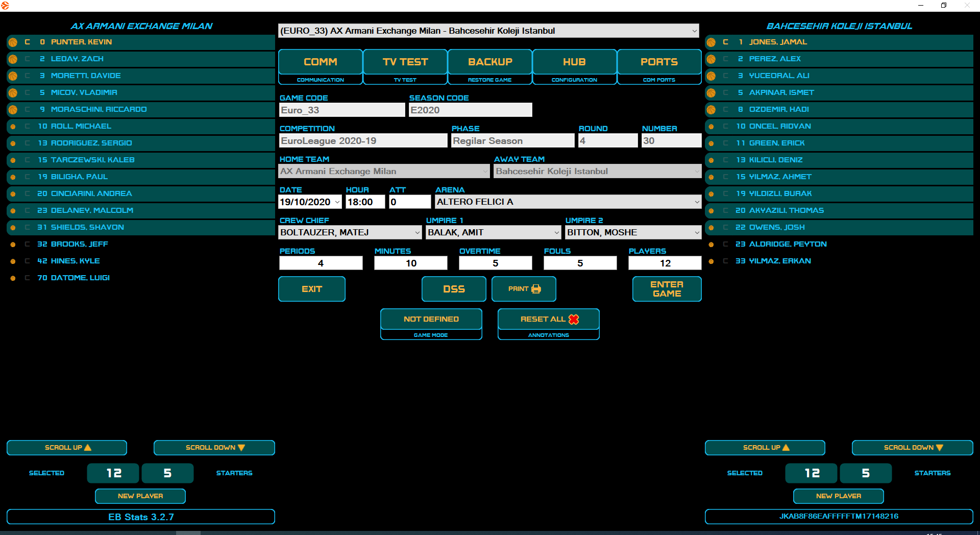Click the basketball icon beside AKPINAR, ISMET
Screen dimensions: 980x535
[711, 93]
